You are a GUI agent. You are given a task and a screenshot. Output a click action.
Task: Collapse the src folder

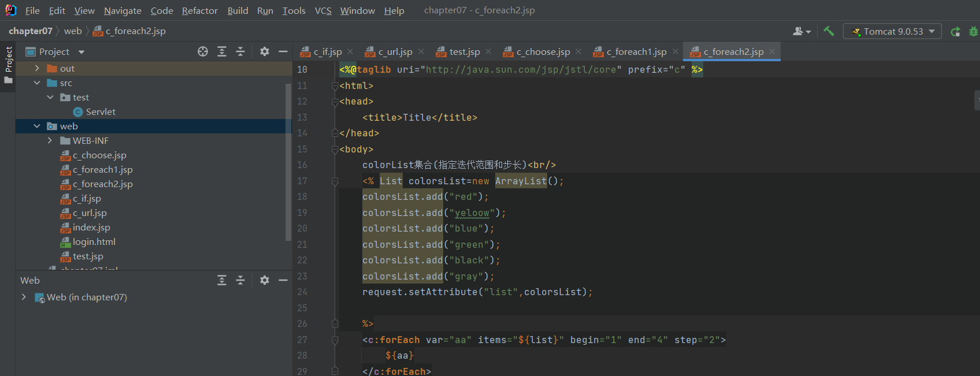tap(37, 83)
